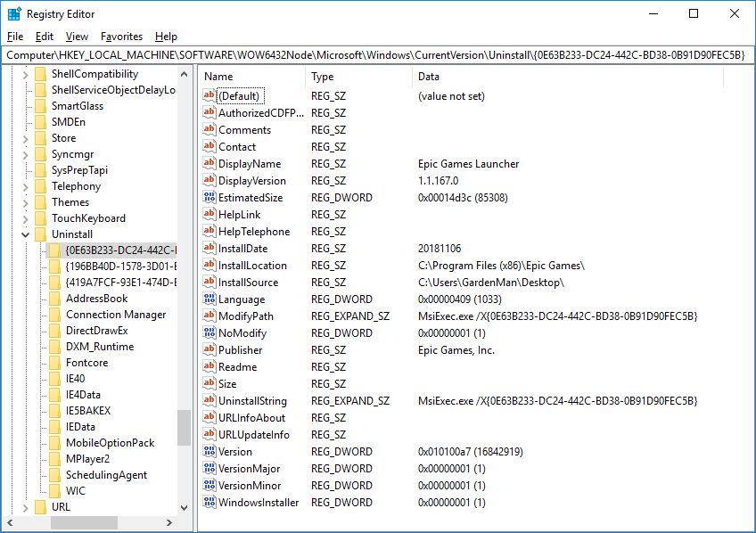Click the SmartGlass folder icon
This screenshot has width=756, height=533.
click(x=41, y=105)
